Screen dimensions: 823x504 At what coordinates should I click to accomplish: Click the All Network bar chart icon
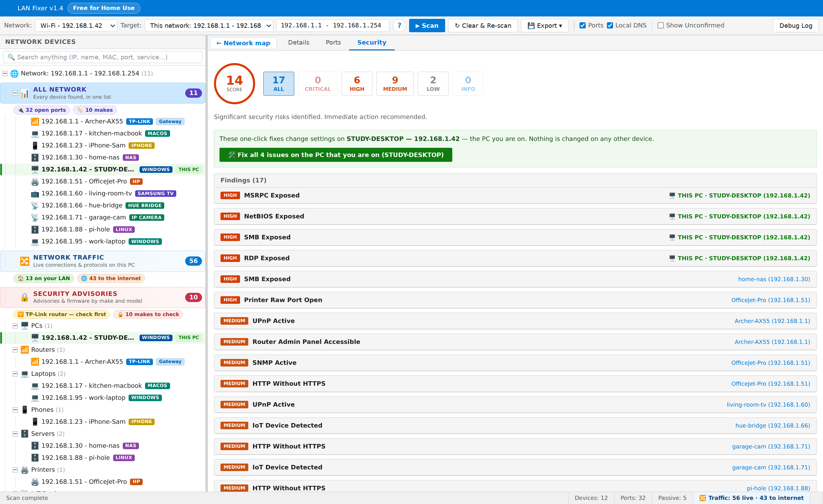tap(25, 93)
